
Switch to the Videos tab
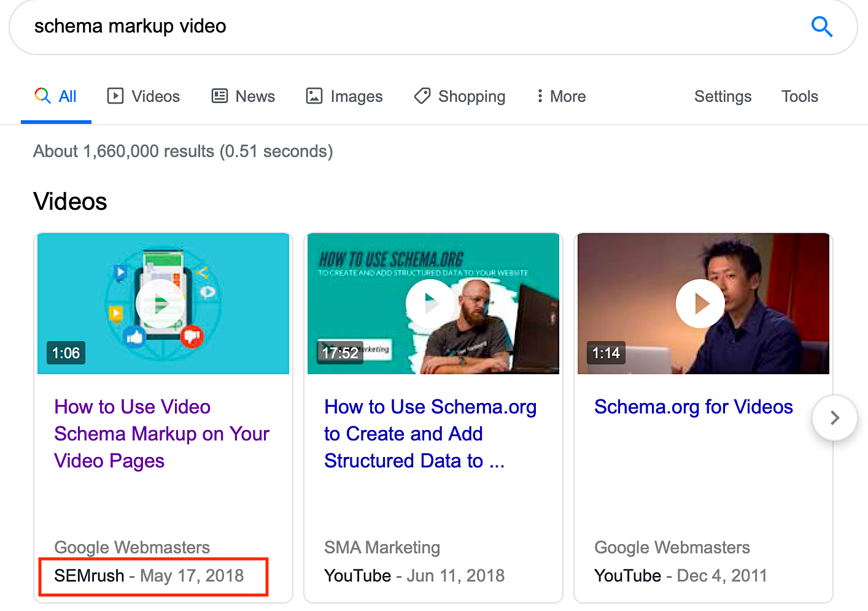[x=144, y=96]
